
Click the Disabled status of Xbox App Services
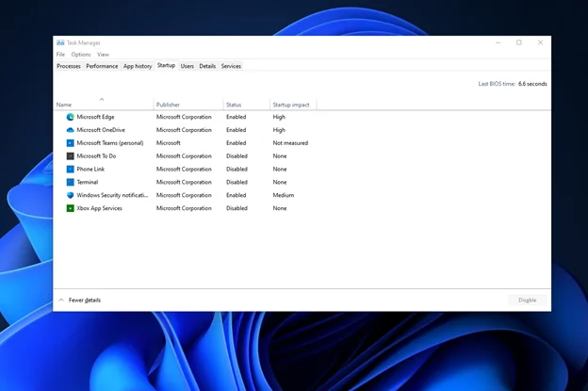(x=237, y=208)
